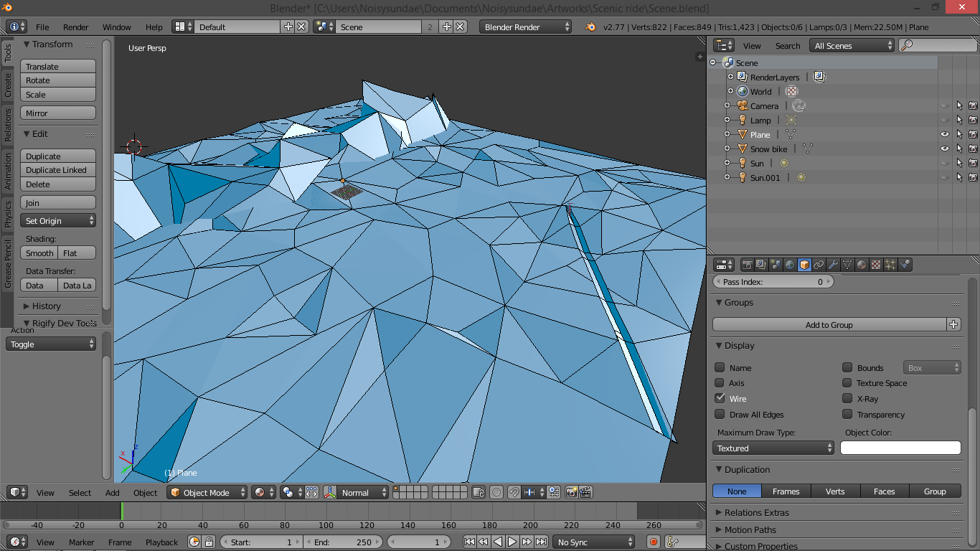Toggle automatic keyframe record button

(654, 542)
